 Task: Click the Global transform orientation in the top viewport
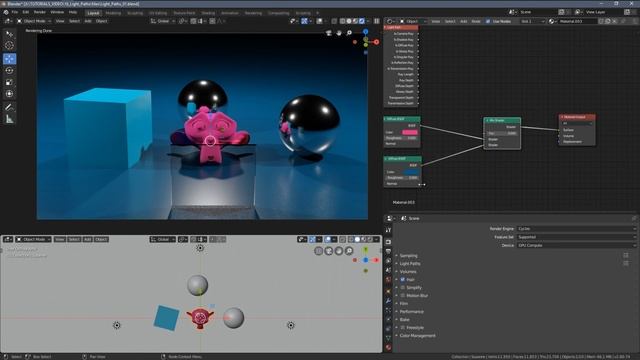point(163,21)
